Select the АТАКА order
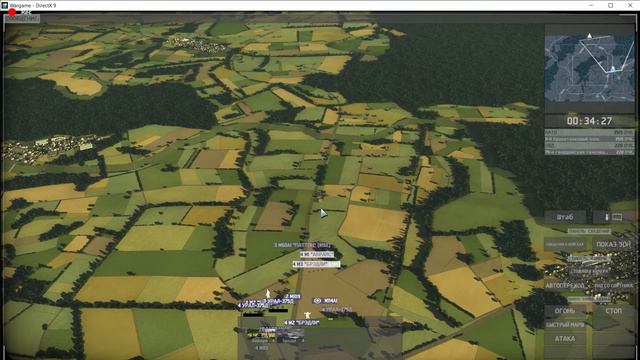The image size is (640, 360). [565, 339]
